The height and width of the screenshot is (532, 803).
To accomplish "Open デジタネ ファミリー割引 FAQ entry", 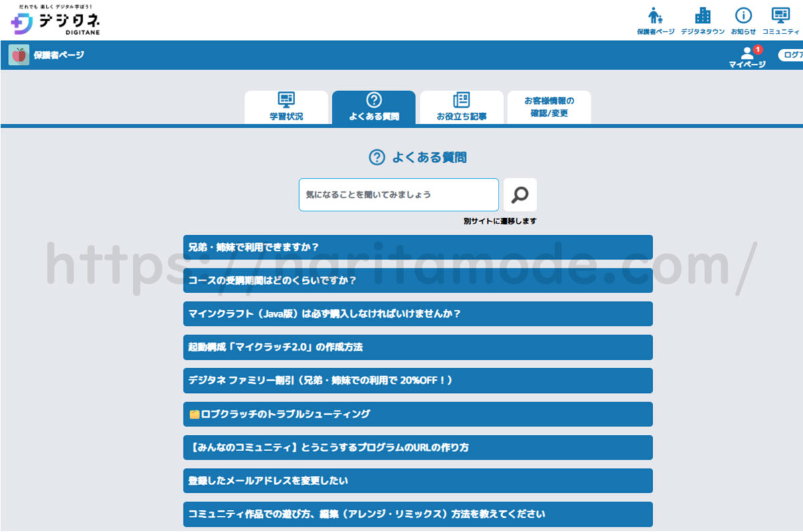I will pyautogui.click(x=418, y=380).
